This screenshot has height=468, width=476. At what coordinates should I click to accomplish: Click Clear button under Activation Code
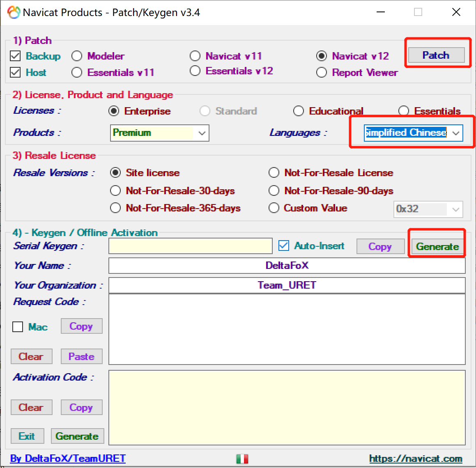31,407
